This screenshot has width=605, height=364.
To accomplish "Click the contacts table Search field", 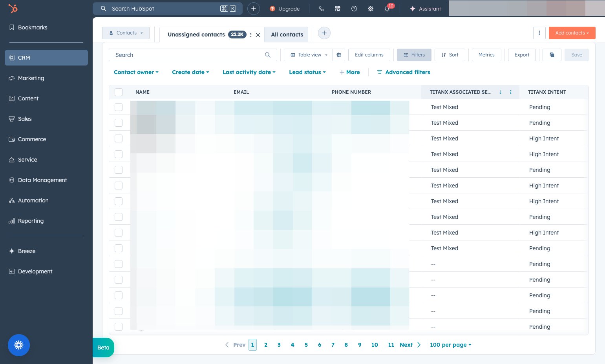I will [x=193, y=55].
